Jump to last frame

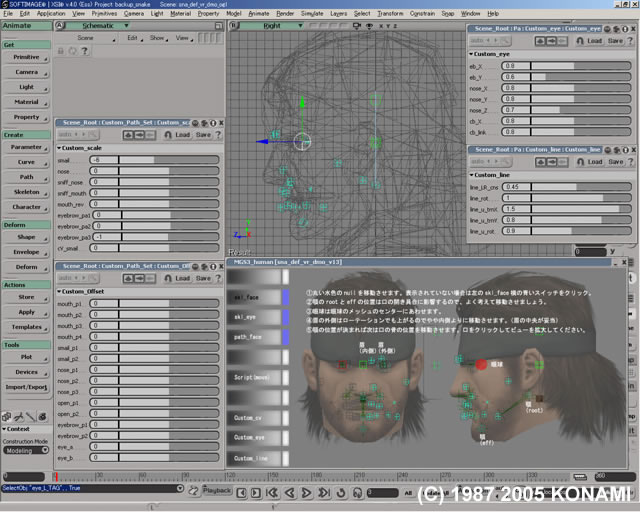tap(324, 493)
